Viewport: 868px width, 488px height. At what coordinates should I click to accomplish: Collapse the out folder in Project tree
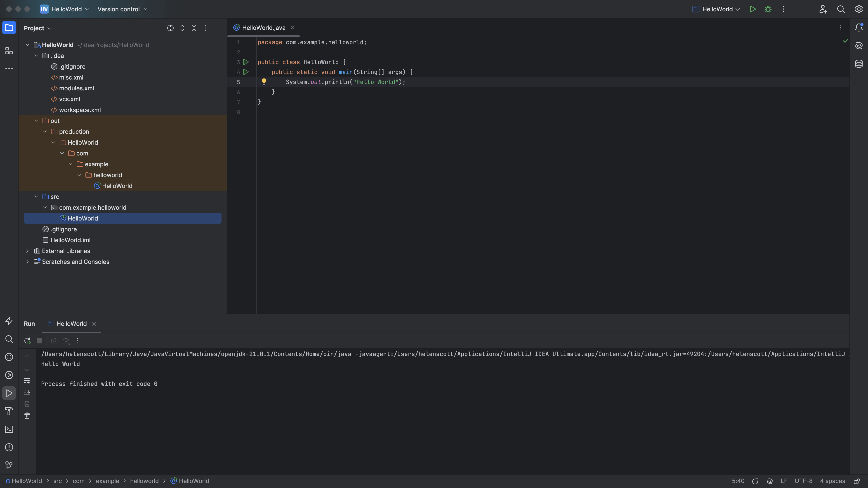click(36, 121)
